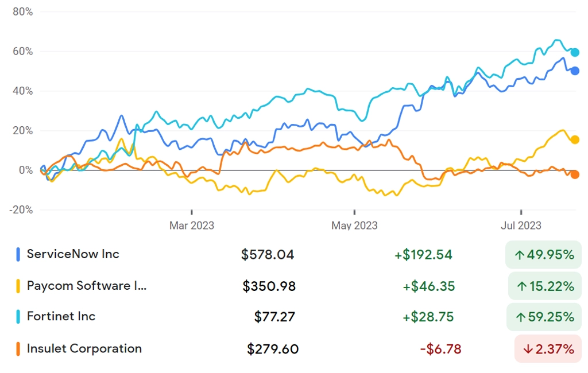Click the Jul 2023 axis tick label

click(x=521, y=226)
